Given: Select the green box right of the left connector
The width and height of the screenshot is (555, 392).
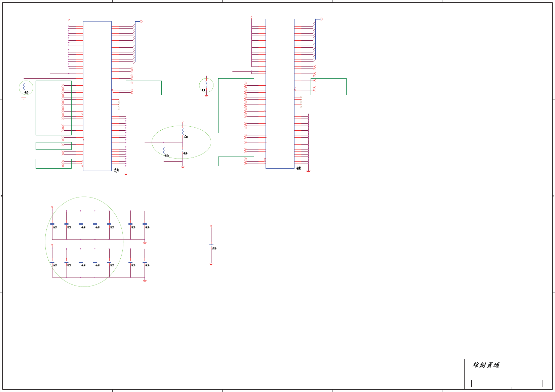Looking at the screenshot, I should pos(144,88).
